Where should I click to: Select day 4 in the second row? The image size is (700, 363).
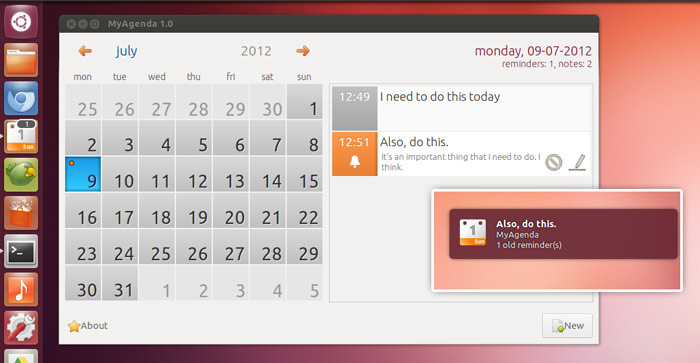(157, 138)
